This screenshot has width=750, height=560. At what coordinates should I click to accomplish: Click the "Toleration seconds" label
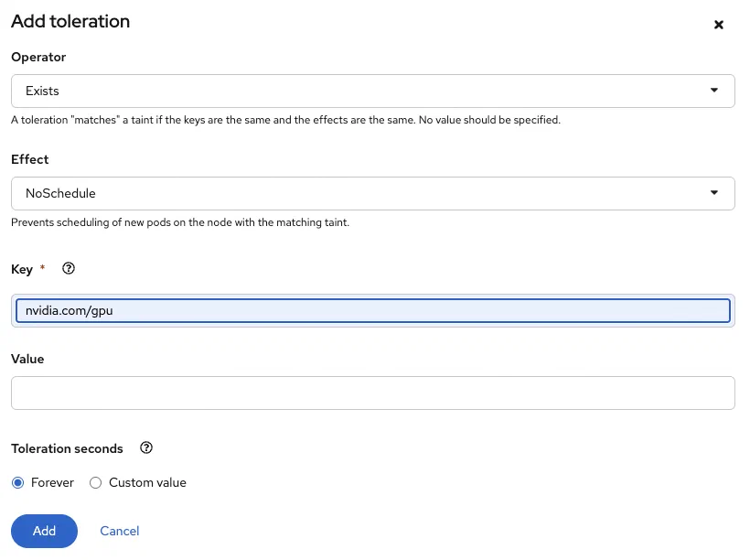(x=67, y=448)
